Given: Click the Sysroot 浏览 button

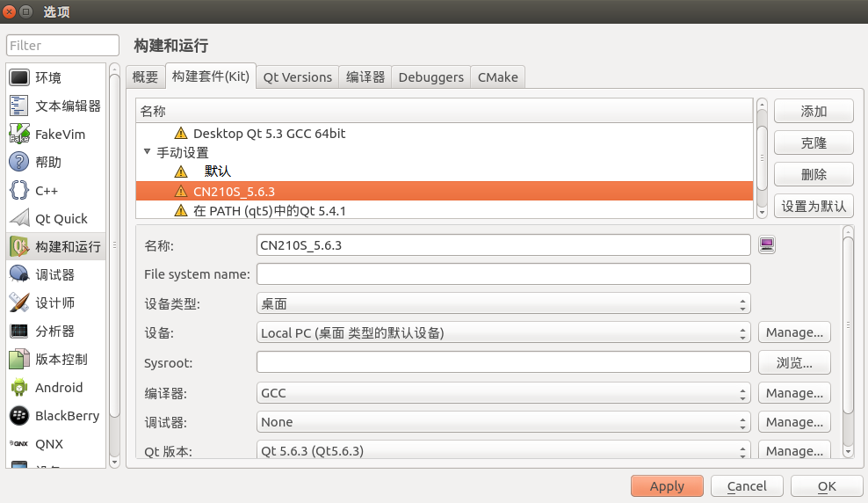Looking at the screenshot, I should point(794,363).
